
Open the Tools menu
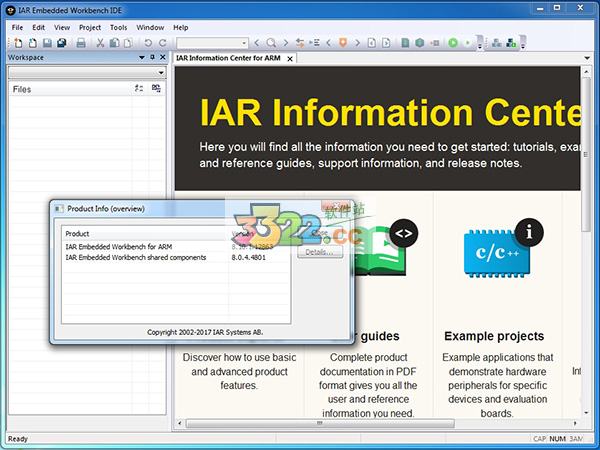coord(118,27)
